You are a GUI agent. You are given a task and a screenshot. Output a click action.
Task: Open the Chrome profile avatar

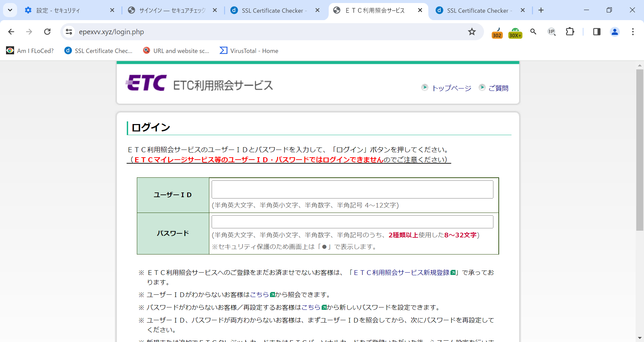615,32
